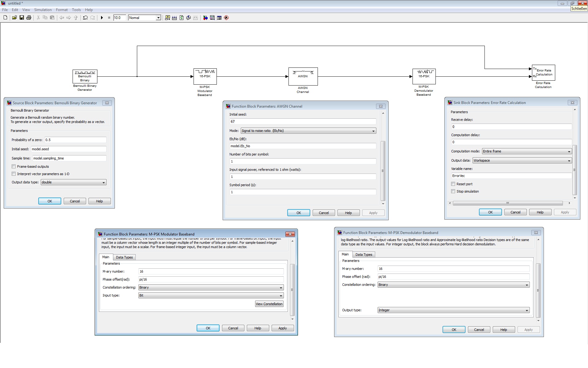Open a model with the folder icon
The image size is (588, 368).
14,18
